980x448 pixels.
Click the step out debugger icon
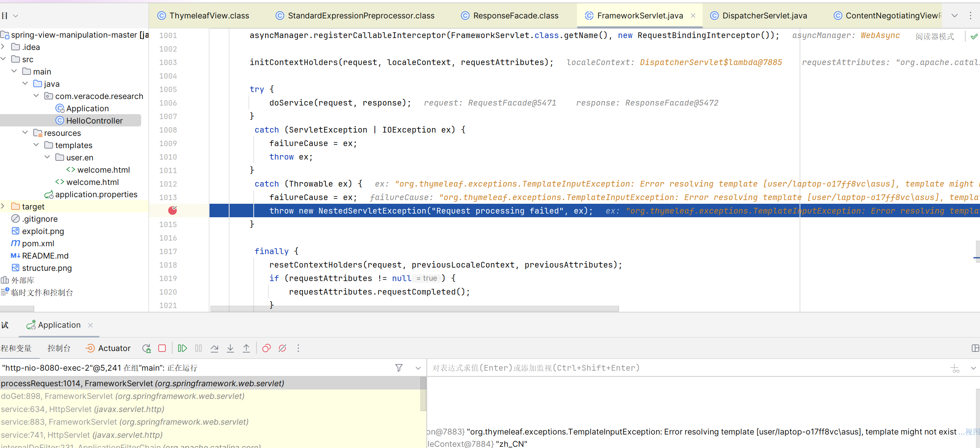coord(246,349)
